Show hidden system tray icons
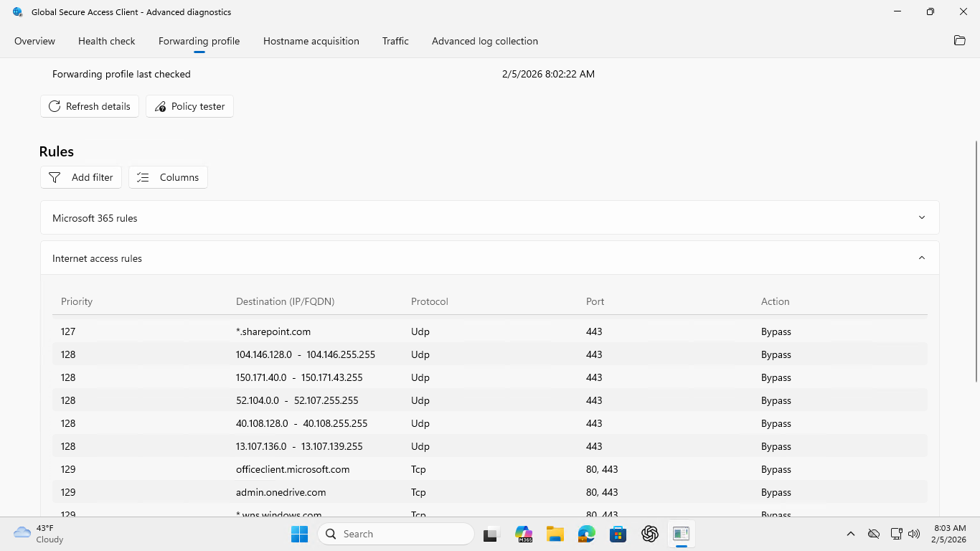The image size is (980, 551). pos(851,534)
